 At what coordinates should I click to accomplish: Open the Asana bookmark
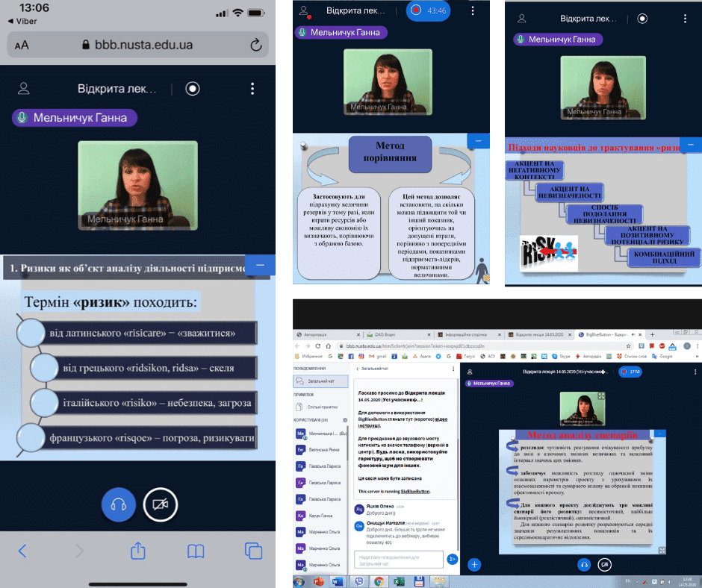click(x=422, y=357)
